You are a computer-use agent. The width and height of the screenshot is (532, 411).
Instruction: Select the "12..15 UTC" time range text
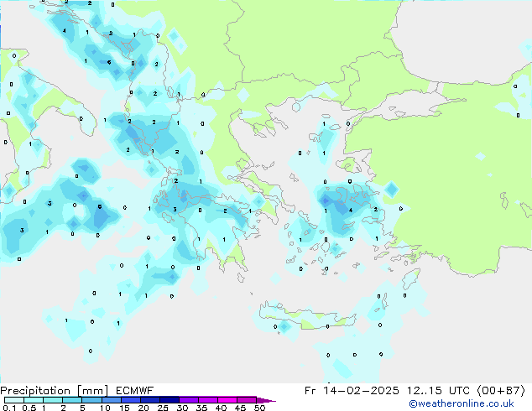pos(438,391)
